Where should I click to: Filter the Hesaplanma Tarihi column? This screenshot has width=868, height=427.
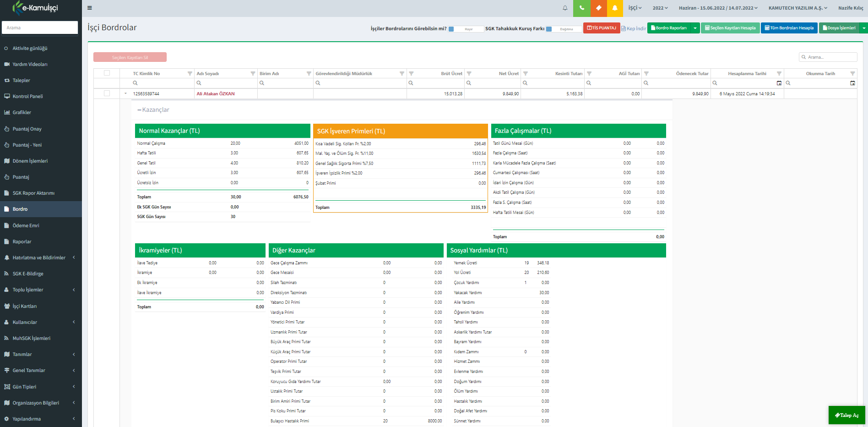(779, 74)
